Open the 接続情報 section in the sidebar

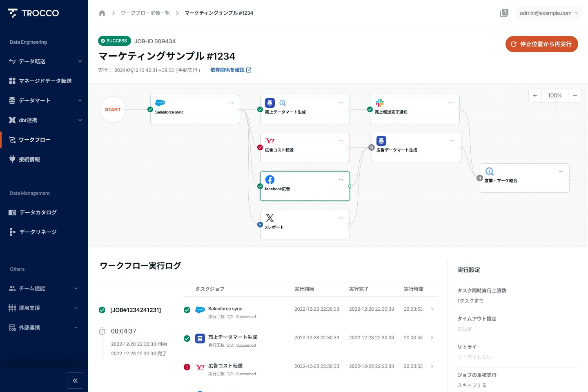(x=30, y=159)
